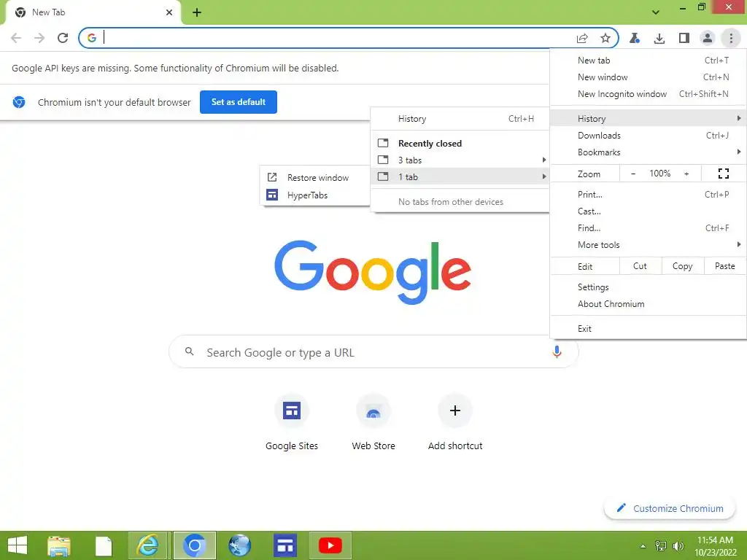Image resolution: width=747 pixels, height=560 pixels.
Task: Select Print... in the menu
Action: 648,194
